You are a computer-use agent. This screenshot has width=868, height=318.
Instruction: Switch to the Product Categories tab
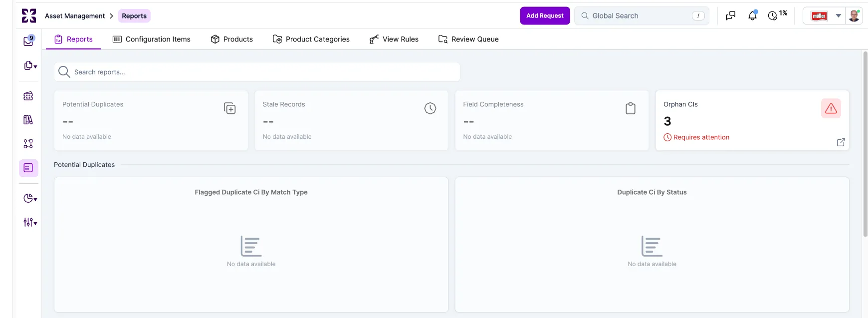point(311,39)
